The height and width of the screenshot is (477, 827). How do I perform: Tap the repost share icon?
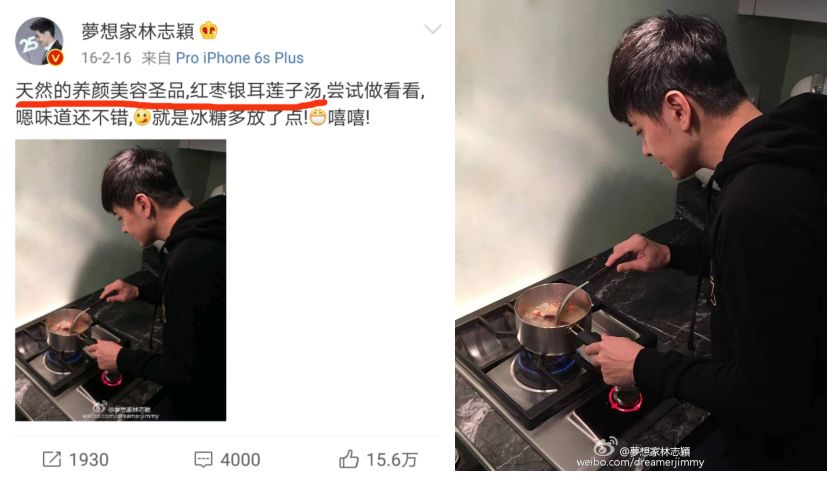point(52,459)
